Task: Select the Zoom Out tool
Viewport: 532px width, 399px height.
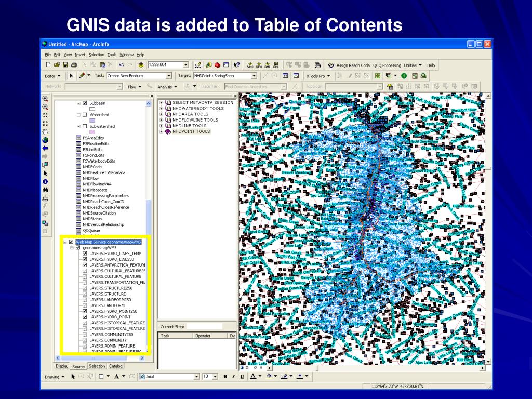Action: coord(45,107)
